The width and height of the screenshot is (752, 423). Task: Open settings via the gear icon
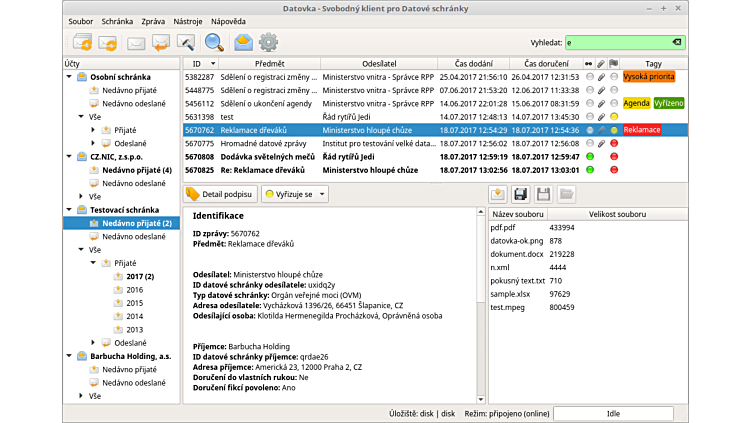pos(268,42)
